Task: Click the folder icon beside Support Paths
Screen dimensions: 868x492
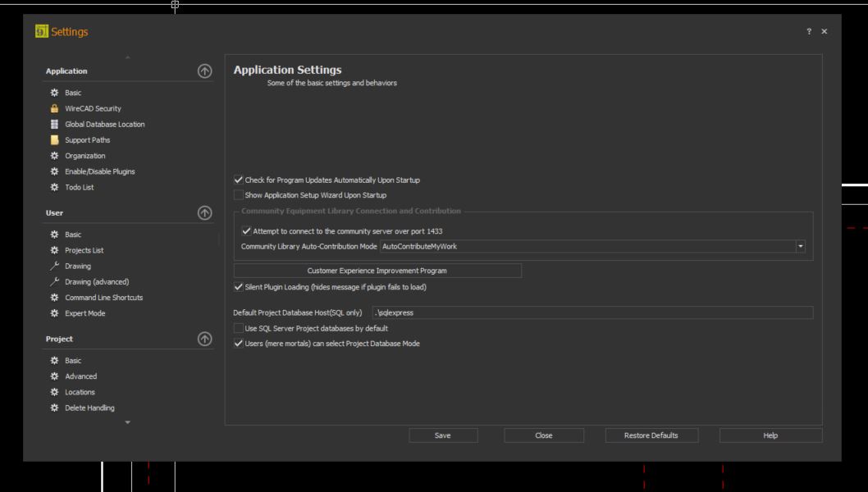Action: click(x=54, y=140)
